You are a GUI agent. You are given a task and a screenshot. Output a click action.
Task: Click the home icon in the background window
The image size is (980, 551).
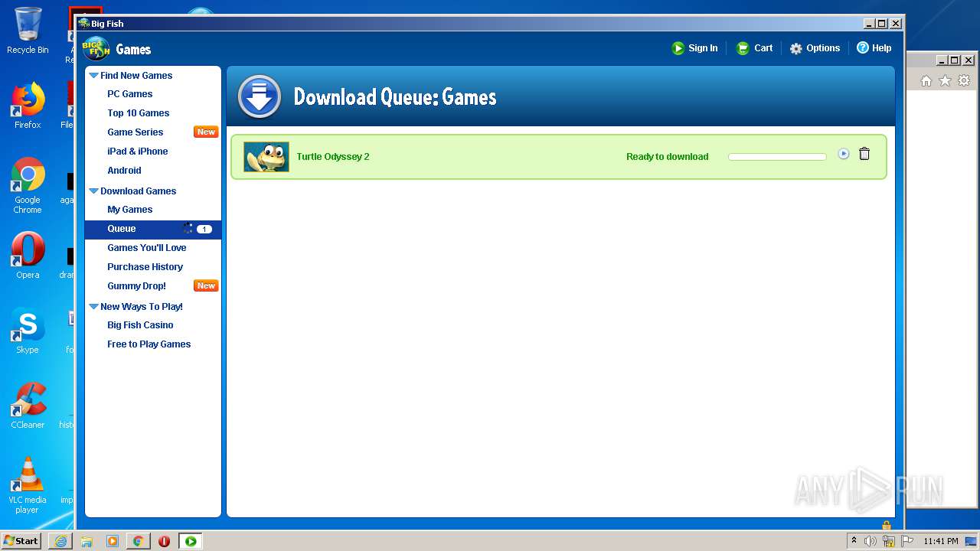pos(926,80)
